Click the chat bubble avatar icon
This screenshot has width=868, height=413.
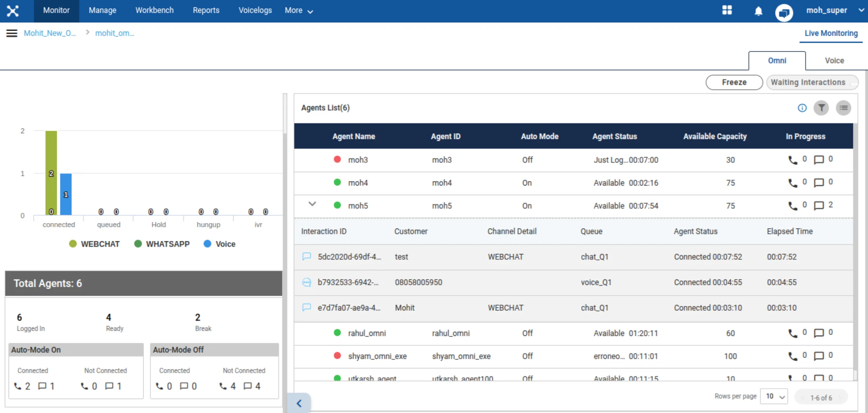click(784, 13)
